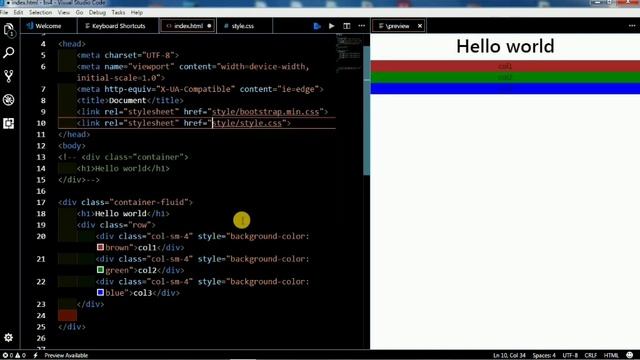The width and height of the screenshot is (640, 360).
Task: Follow the style/bootstrap.min.css link
Action: coord(265,112)
